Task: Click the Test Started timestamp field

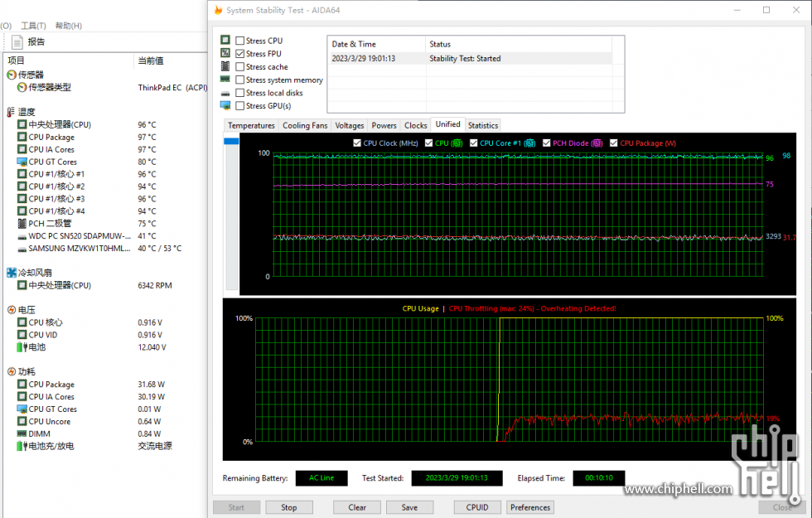Action: pos(457,478)
